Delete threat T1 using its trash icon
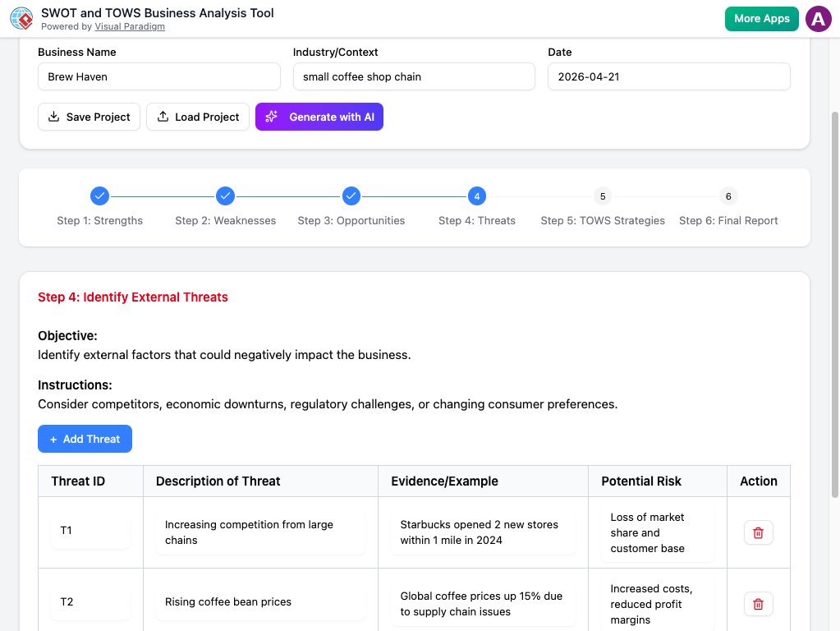The width and height of the screenshot is (840, 631). (x=757, y=532)
